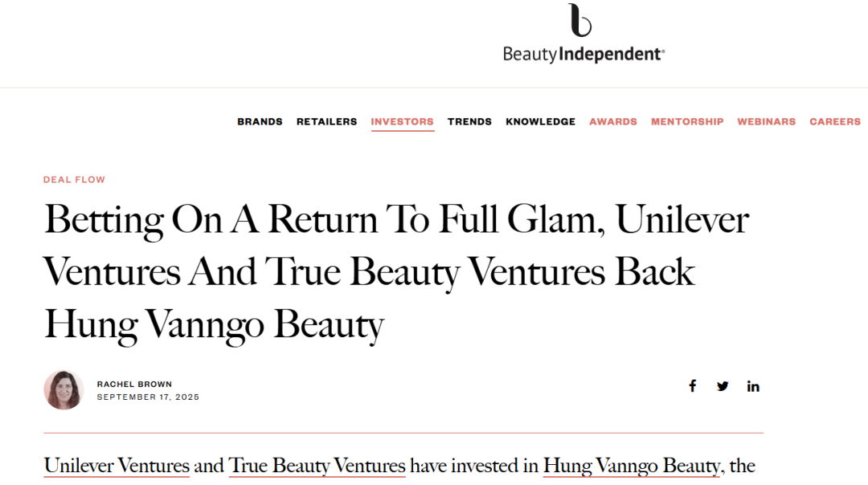Screen dimensions: 868x485
Task: Open the True Beauty Ventures link
Action: [x=317, y=466]
